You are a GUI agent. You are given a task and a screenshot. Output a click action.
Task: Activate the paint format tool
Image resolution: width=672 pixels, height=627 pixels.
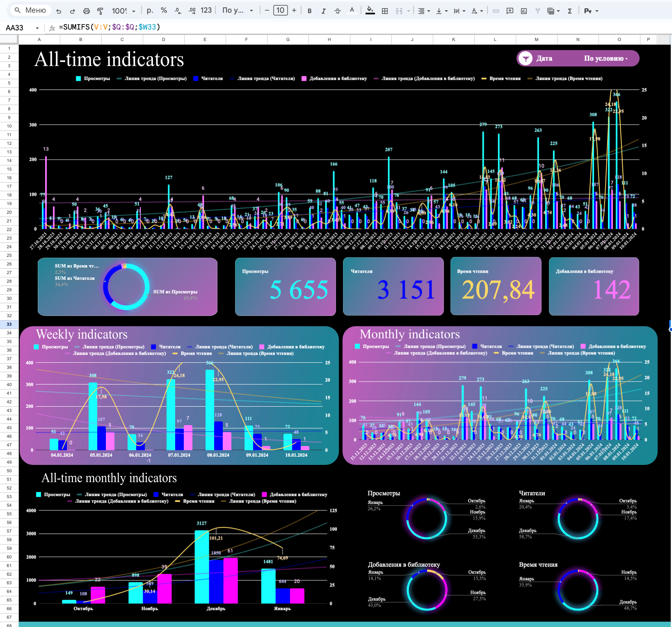(100, 11)
